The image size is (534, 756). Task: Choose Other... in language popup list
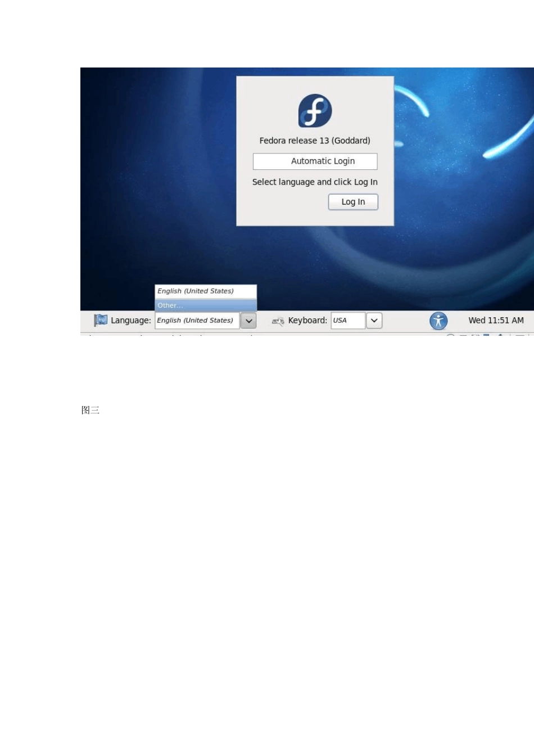(206, 305)
